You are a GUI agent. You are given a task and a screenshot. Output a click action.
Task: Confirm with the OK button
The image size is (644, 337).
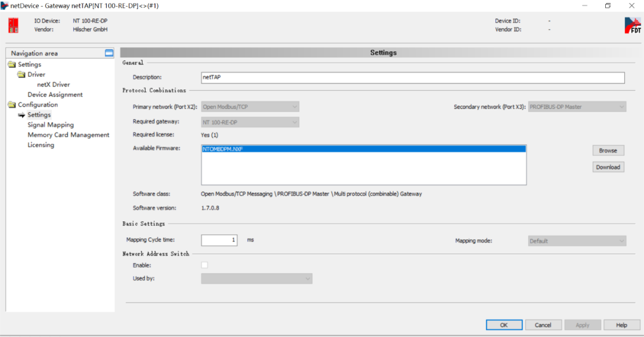tap(504, 324)
